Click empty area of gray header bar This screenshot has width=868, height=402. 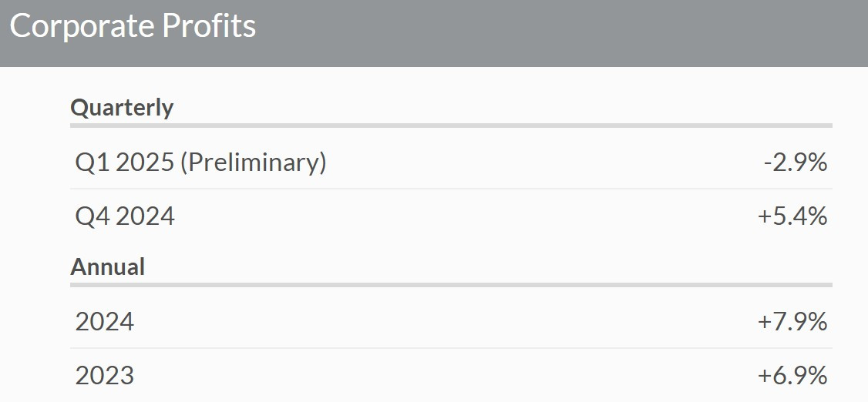553,33
